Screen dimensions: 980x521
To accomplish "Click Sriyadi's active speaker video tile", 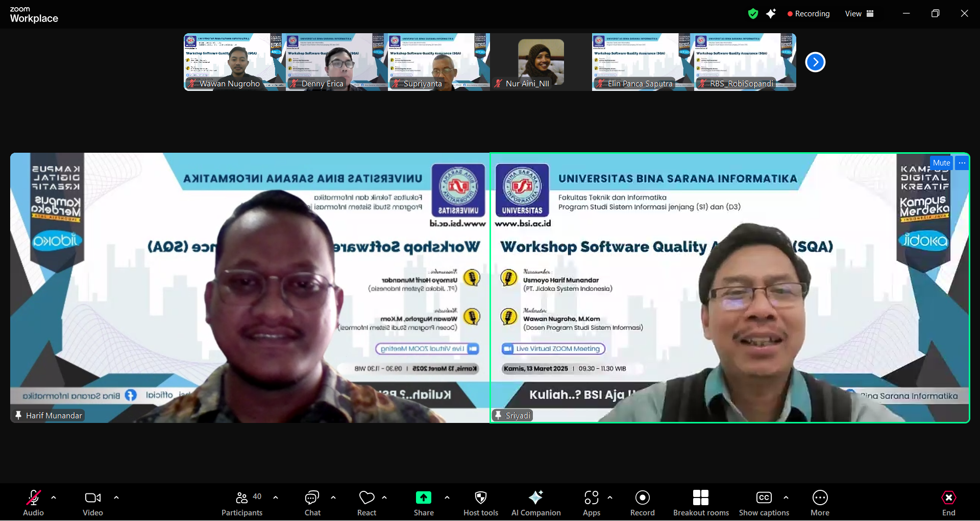I will pyautogui.click(x=730, y=288).
